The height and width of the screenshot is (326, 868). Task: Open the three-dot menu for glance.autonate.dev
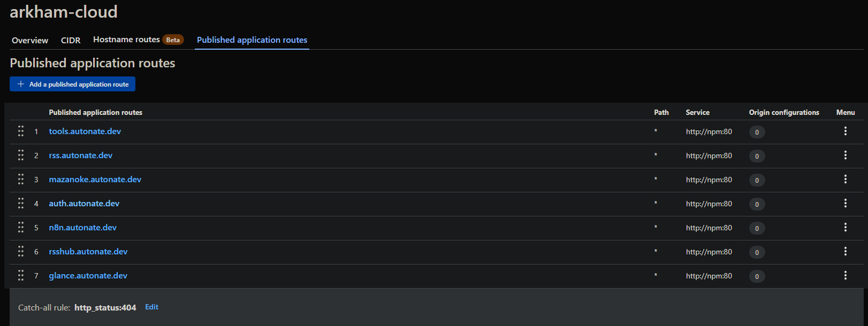coord(845,275)
